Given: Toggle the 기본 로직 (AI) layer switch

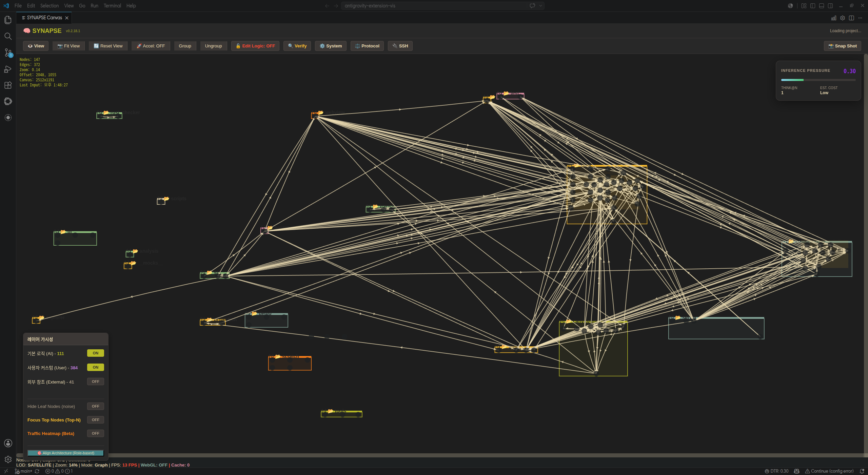Looking at the screenshot, I should [x=96, y=353].
